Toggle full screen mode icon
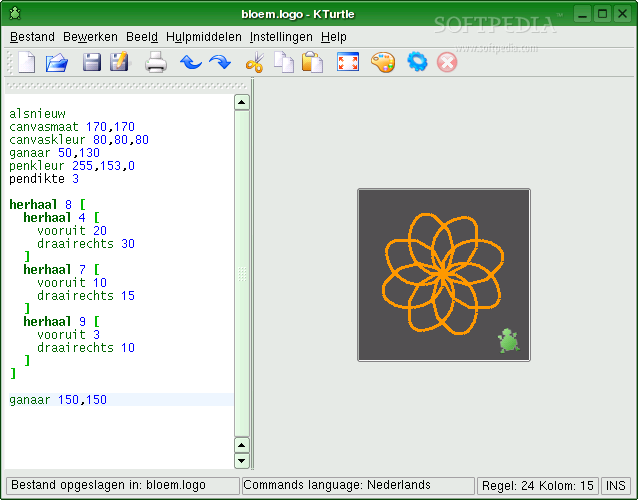This screenshot has width=638, height=500. [347, 62]
